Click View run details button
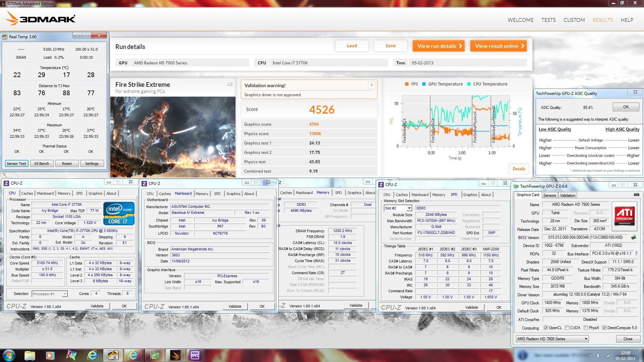The height and width of the screenshot is (362, 644). click(439, 46)
